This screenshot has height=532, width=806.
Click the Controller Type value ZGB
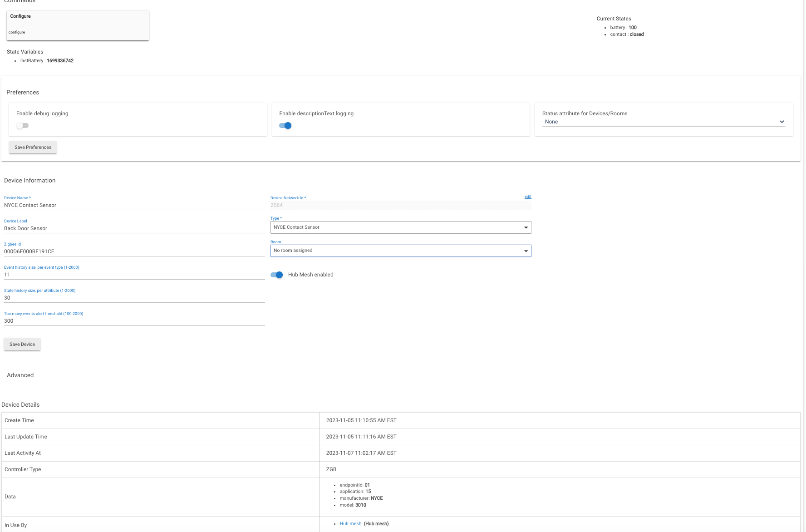tap(331, 470)
